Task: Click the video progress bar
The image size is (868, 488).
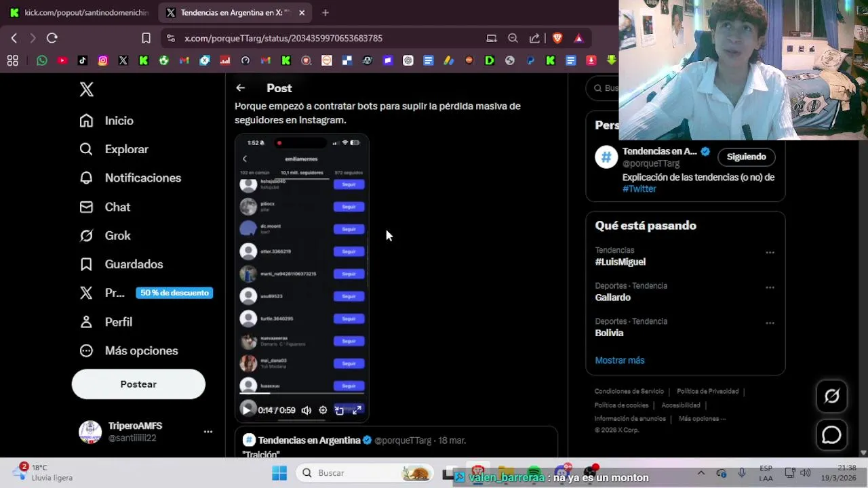Action: pos(302,393)
